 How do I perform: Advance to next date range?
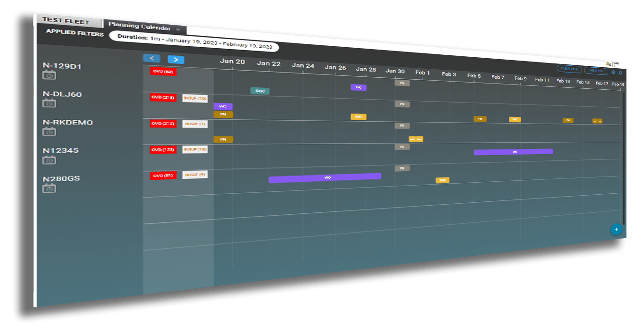click(176, 60)
